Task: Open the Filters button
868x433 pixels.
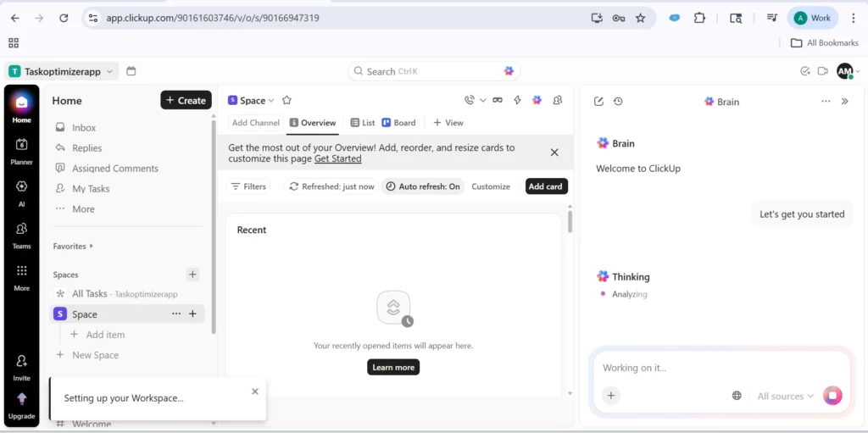Action: 248,186
